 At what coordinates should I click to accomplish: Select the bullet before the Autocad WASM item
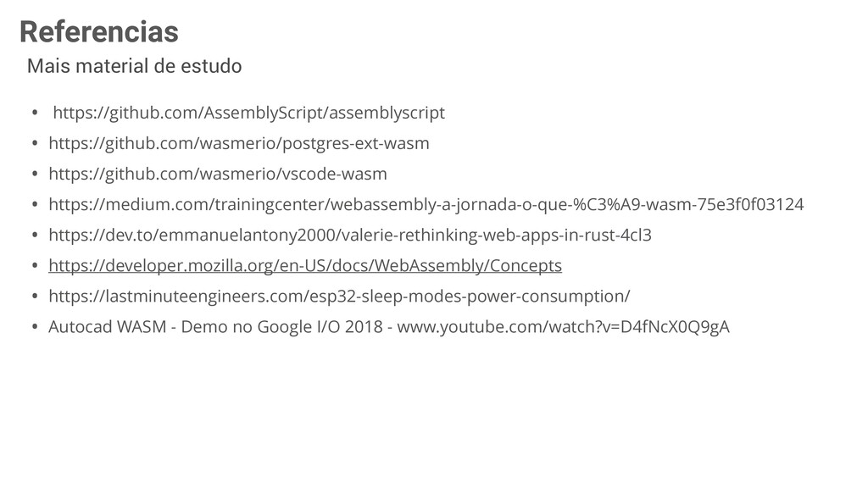(35, 326)
